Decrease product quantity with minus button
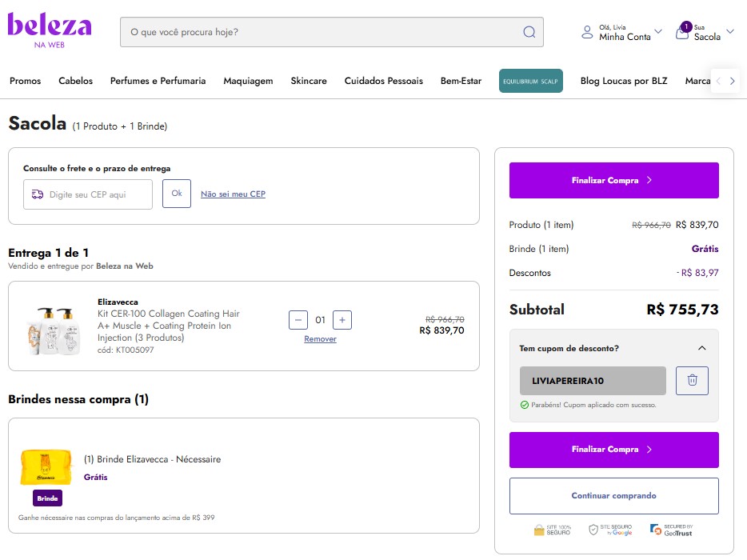The image size is (747, 560). [298, 320]
